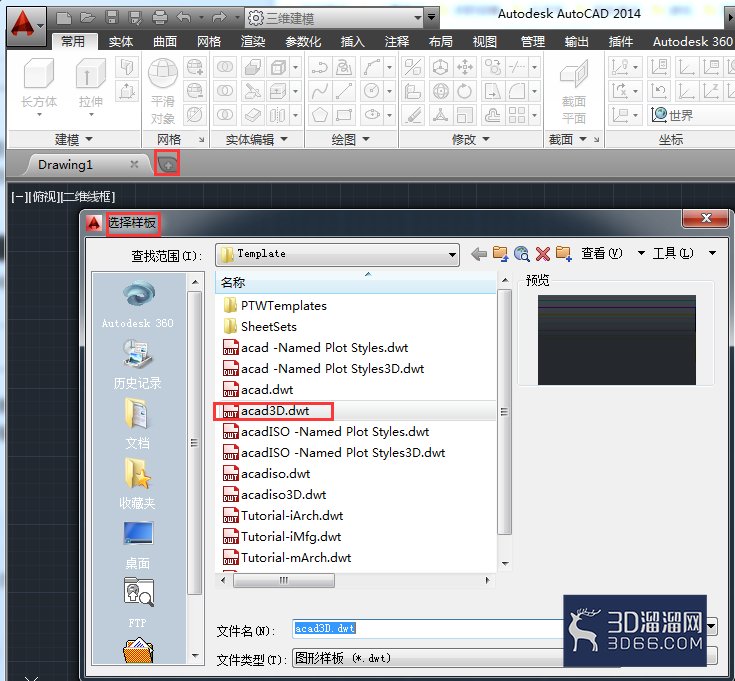Open the 查看(V) views dropdown
This screenshot has height=681, width=735.
tap(613, 254)
